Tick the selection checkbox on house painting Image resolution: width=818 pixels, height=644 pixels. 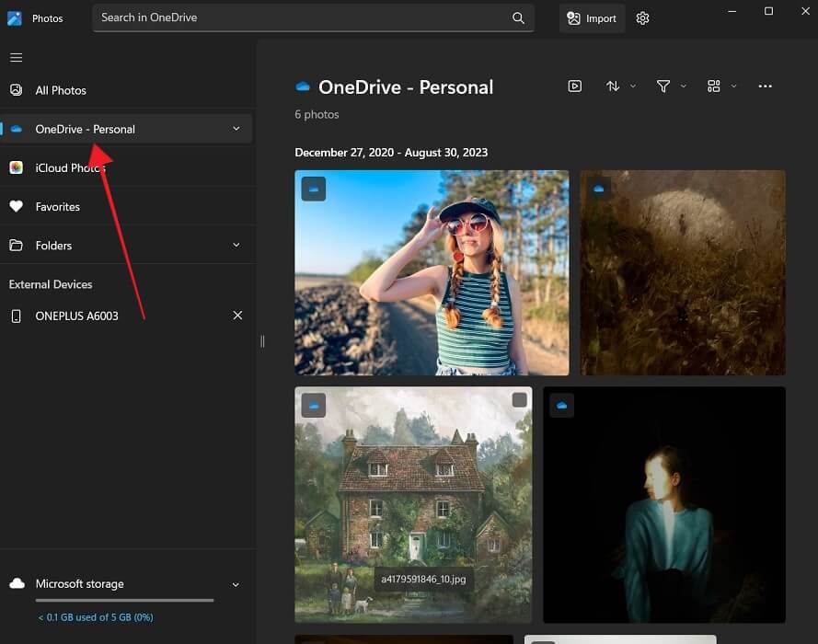pyautogui.click(x=519, y=400)
